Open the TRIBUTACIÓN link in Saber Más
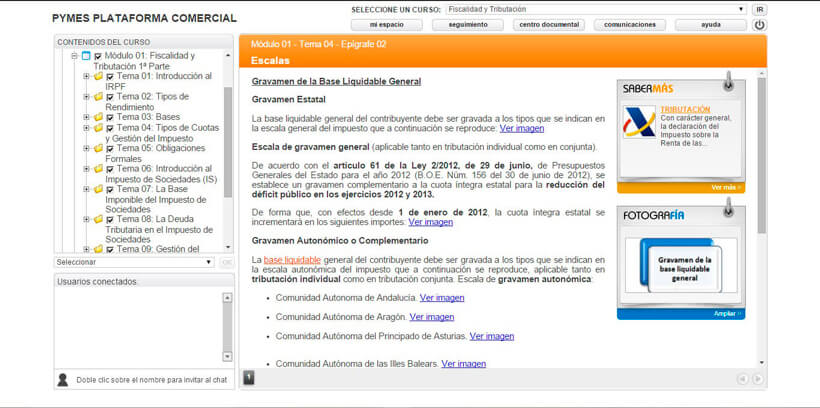Screen dimensions: 820x408 coord(685,110)
